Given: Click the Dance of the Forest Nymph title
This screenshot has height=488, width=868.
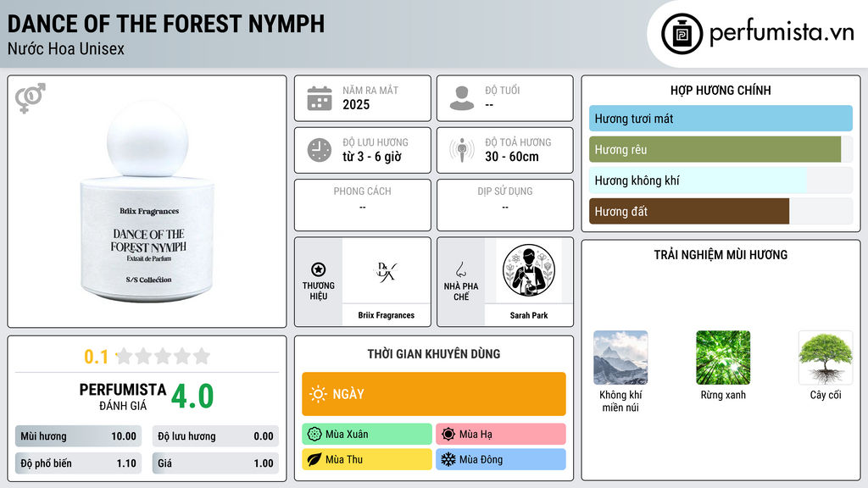Looking at the screenshot, I should [x=166, y=24].
